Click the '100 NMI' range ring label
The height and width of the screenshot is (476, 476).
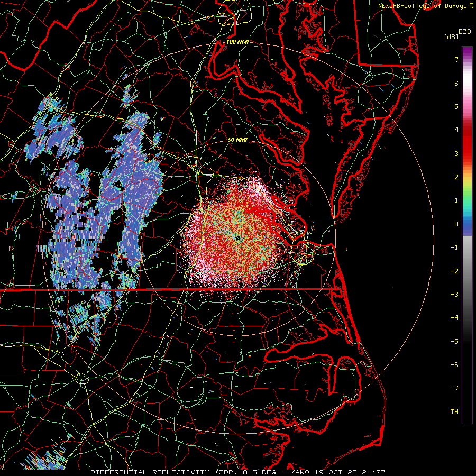pos(237,42)
